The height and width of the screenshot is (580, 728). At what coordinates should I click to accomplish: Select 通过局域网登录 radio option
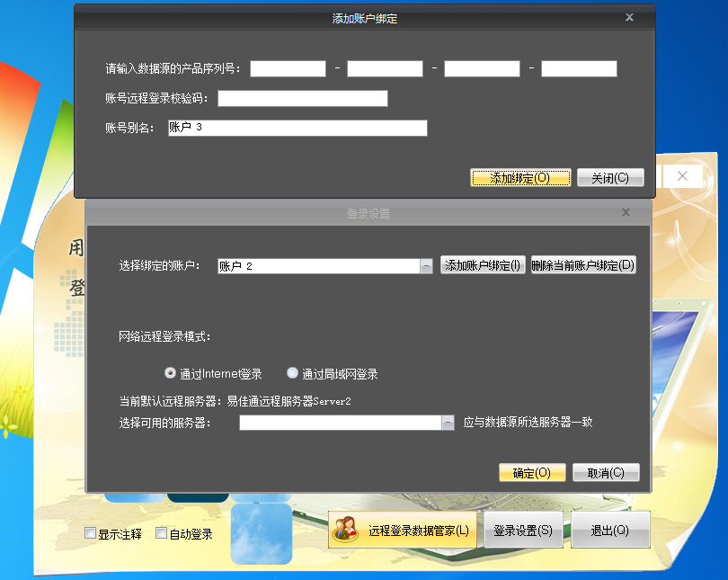(x=292, y=373)
